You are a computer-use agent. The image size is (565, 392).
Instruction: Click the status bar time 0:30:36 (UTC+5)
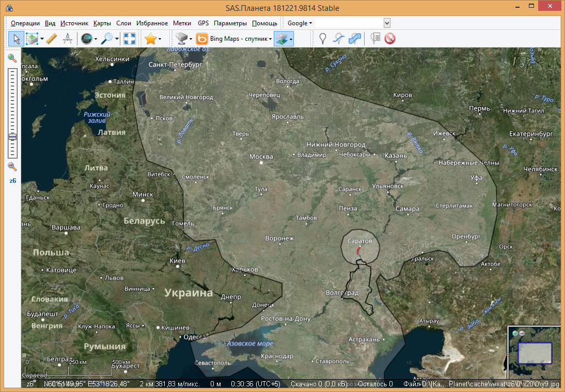coord(255,384)
